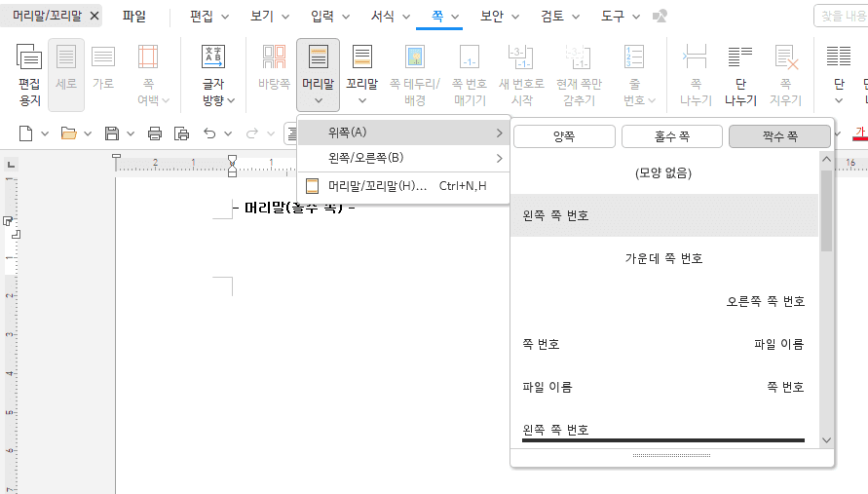Open the undo history dropdown arrow
Image resolution: width=868 pixels, height=494 pixels.
(x=228, y=133)
